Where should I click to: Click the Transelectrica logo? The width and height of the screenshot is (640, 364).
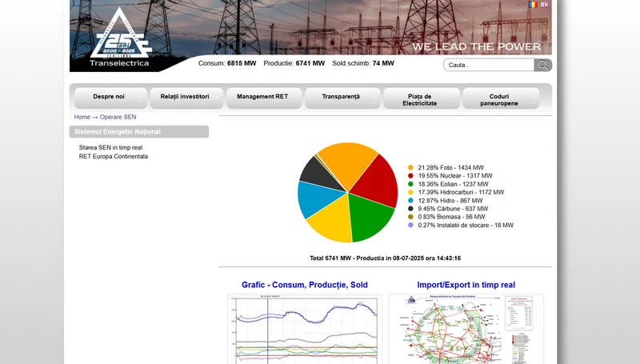[x=119, y=38]
